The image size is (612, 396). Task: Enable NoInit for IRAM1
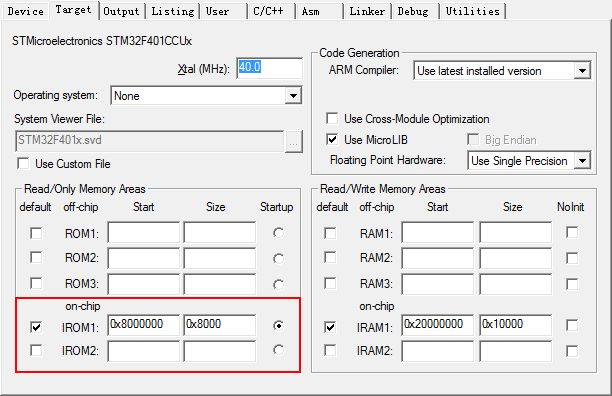coord(572,325)
